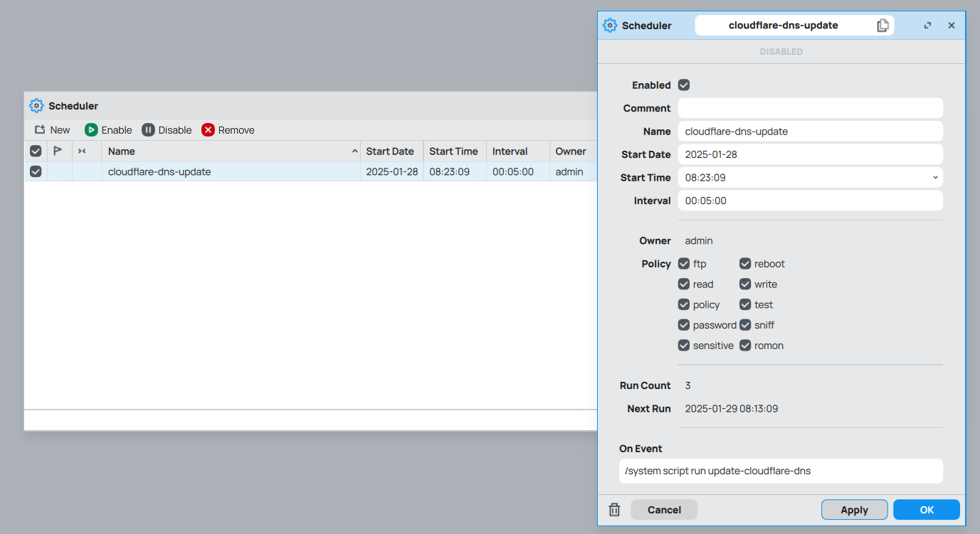This screenshot has height=534, width=980.
Task: Uncheck the Enabled checkbox
Action: click(683, 85)
